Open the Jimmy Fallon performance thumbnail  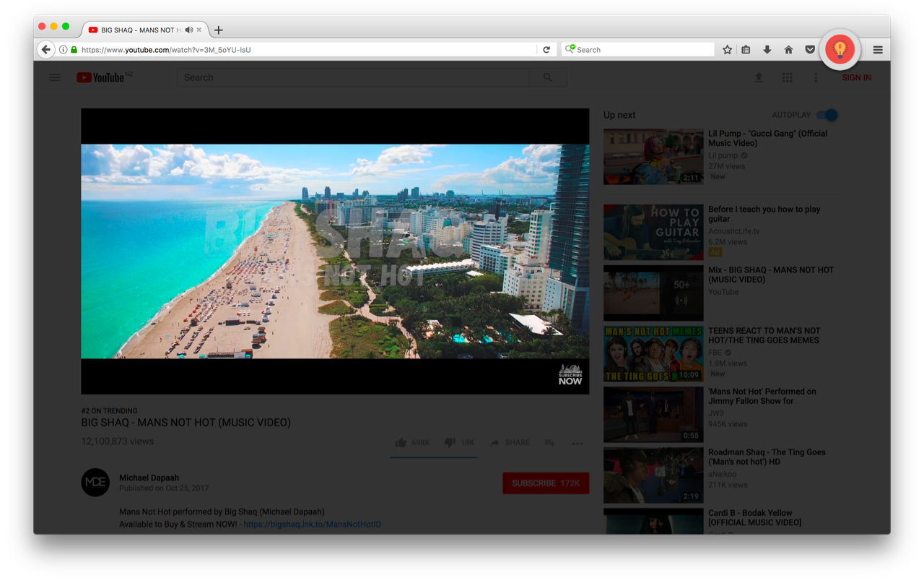click(x=653, y=415)
